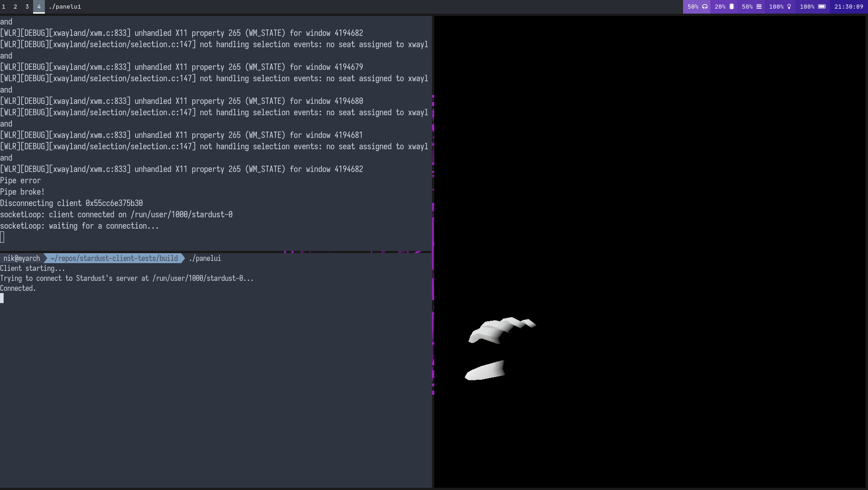The image size is (868, 490).
Task: Select the highlighted workspace tab 4
Action: 39,7
